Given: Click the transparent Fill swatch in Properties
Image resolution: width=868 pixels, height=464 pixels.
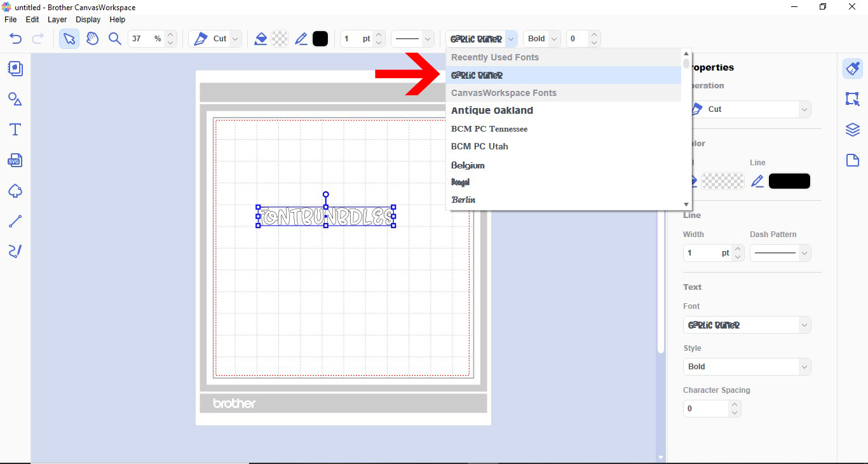Looking at the screenshot, I should [722, 181].
